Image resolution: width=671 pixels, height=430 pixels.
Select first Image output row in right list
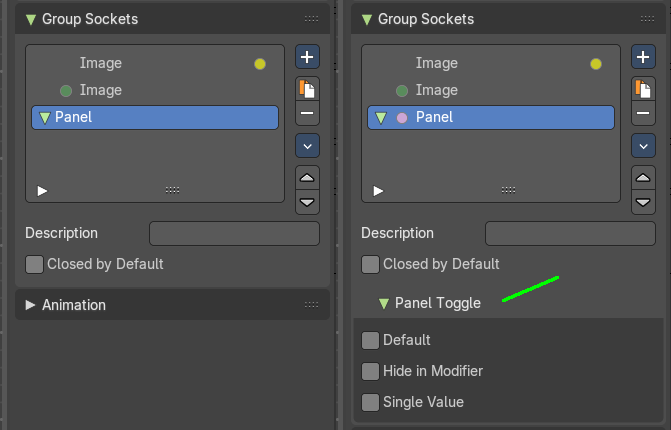(491, 64)
